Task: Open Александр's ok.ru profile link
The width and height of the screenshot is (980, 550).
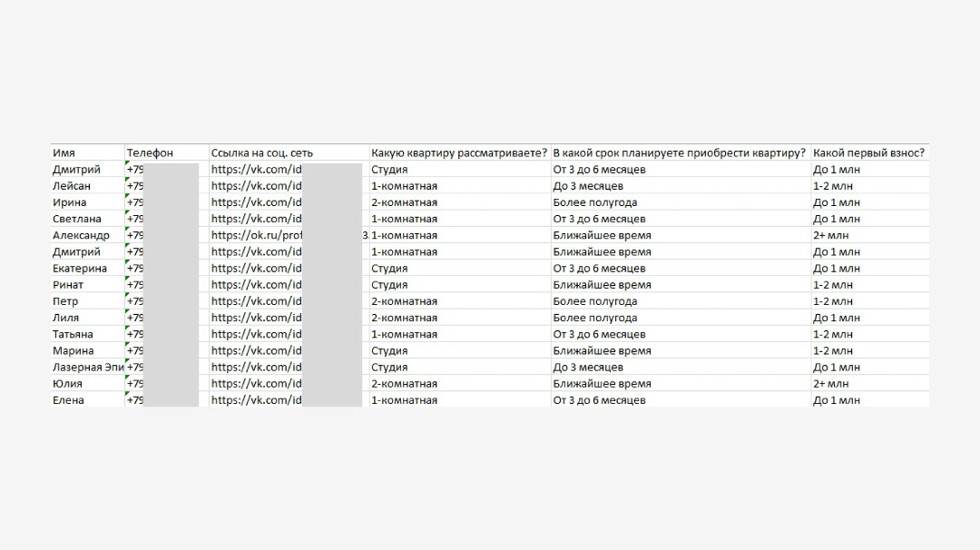Action: (257, 236)
